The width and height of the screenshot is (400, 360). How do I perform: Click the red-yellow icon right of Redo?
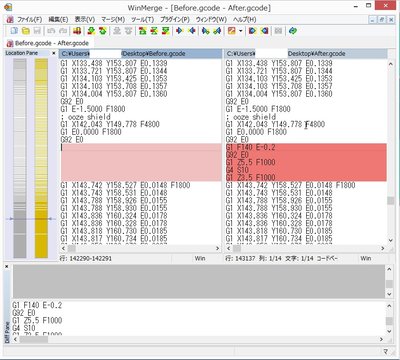tap(77, 31)
